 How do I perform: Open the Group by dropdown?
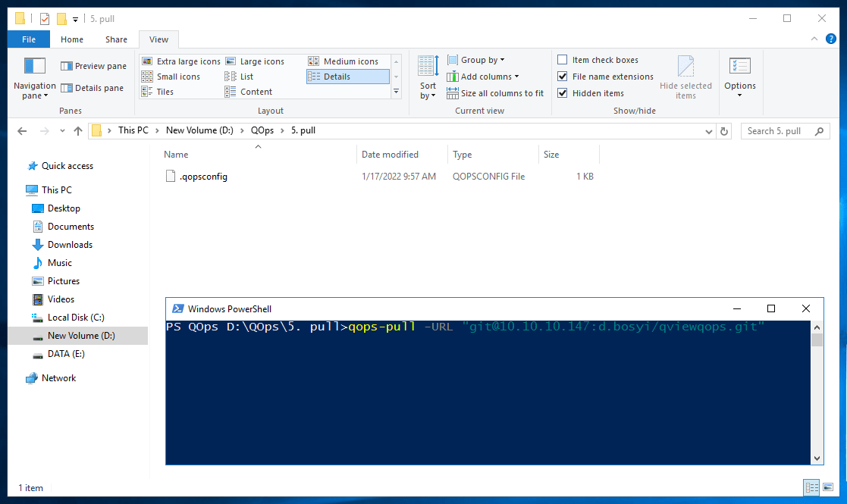[x=476, y=60]
